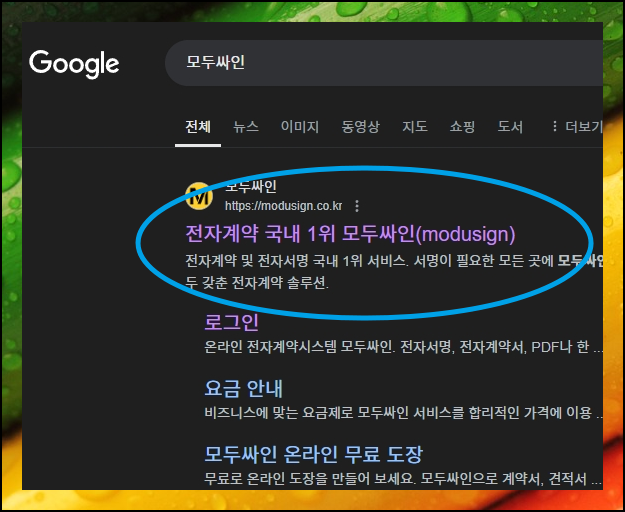Open the 도서 tab

point(510,127)
